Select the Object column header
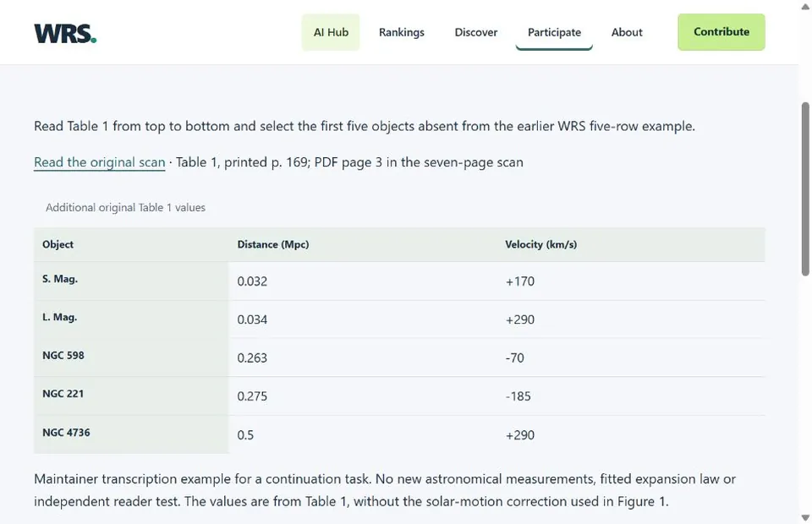812x524 pixels. [x=58, y=244]
